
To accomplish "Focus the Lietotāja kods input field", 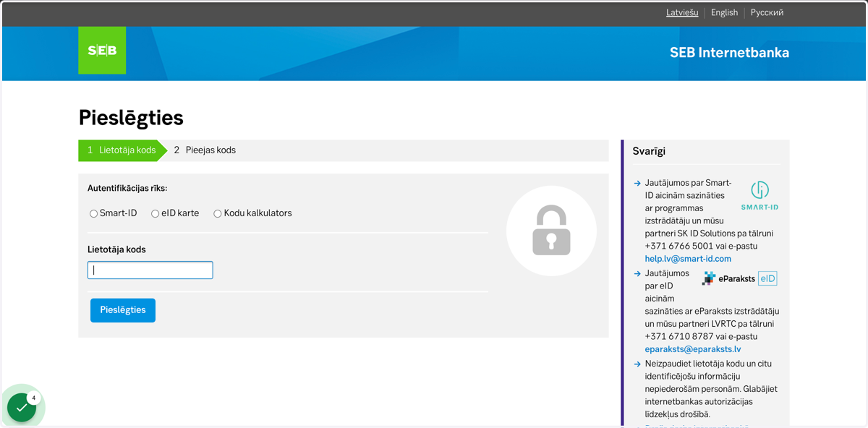I will click(150, 270).
